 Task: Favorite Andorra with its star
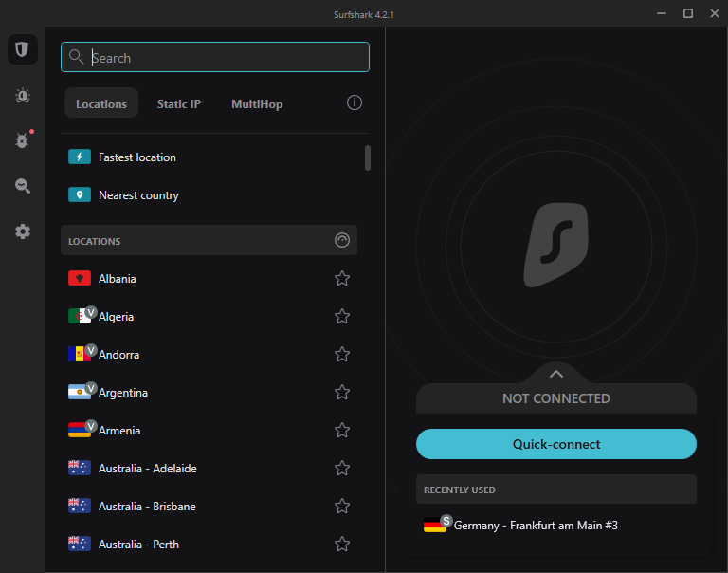[x=342, y=354]
